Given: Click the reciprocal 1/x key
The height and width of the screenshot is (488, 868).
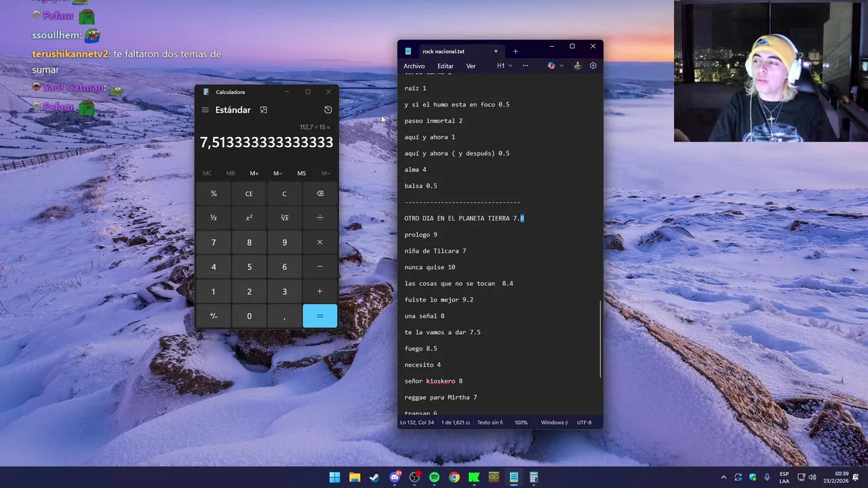Looking at the screenshot, I should pyautogui.click(x=214, y=218).
